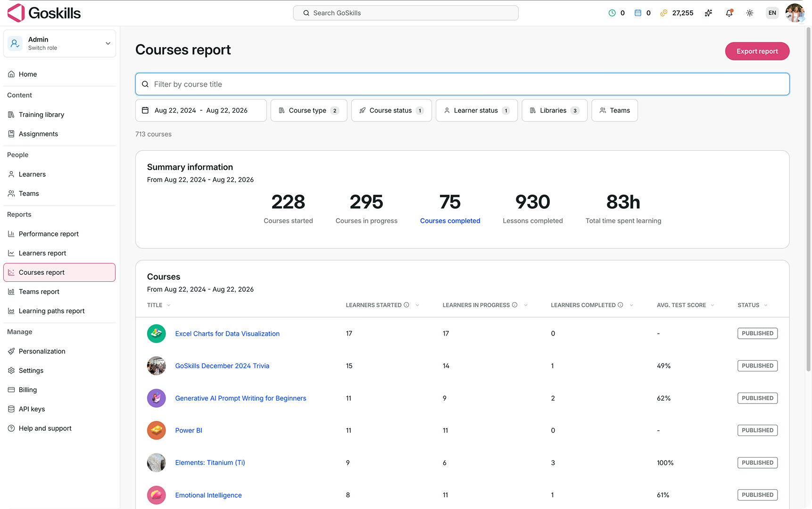
Task: Click the Filter by course title search icon
Action: pyautogui.click(x=145, y=84)
